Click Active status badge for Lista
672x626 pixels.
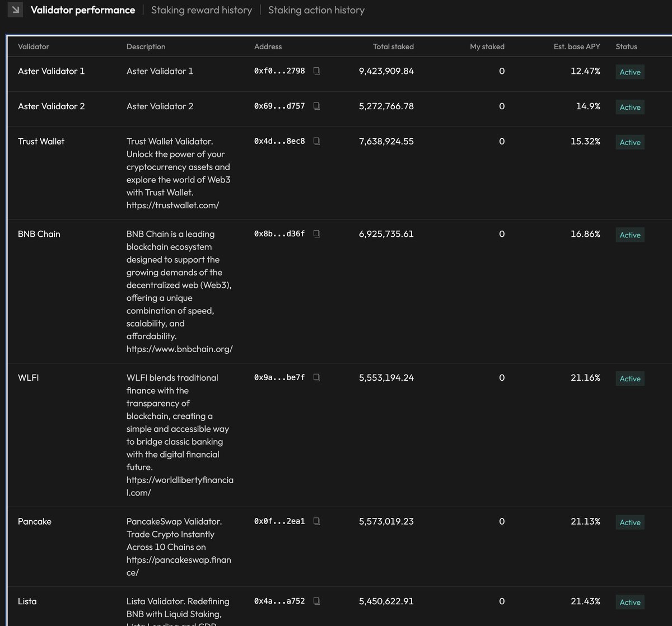click(630, 602)
